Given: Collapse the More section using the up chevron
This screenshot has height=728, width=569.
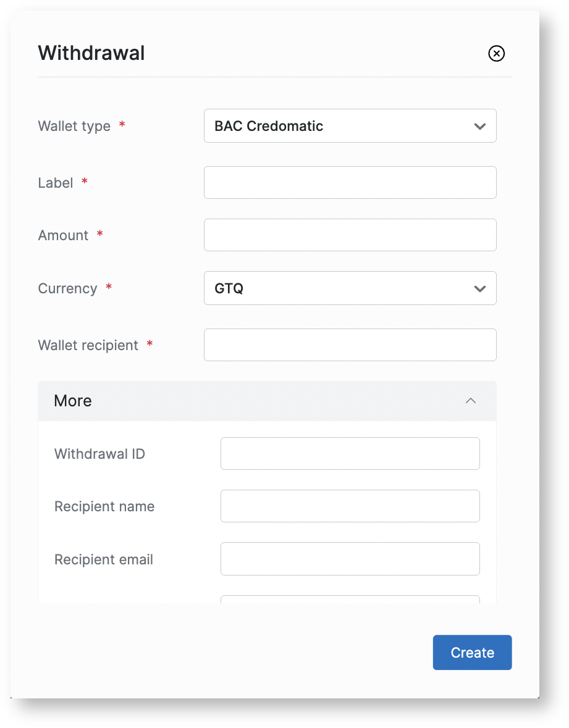Looking at the screenshot, I should (471, 401).
